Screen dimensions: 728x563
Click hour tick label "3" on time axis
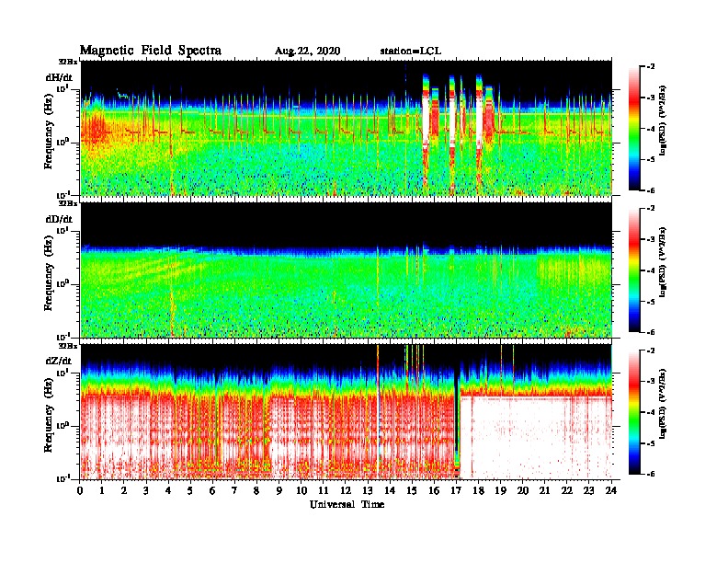(146, 491)
